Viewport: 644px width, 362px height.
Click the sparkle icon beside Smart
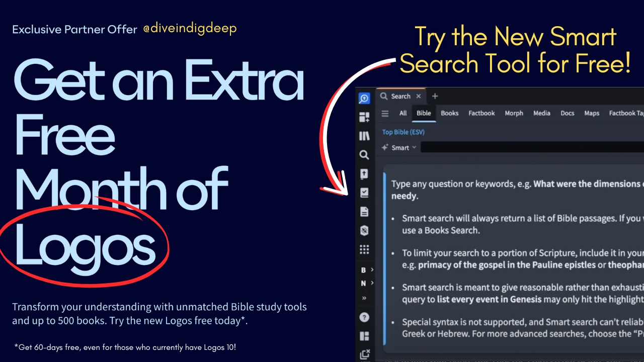(385, 147)
